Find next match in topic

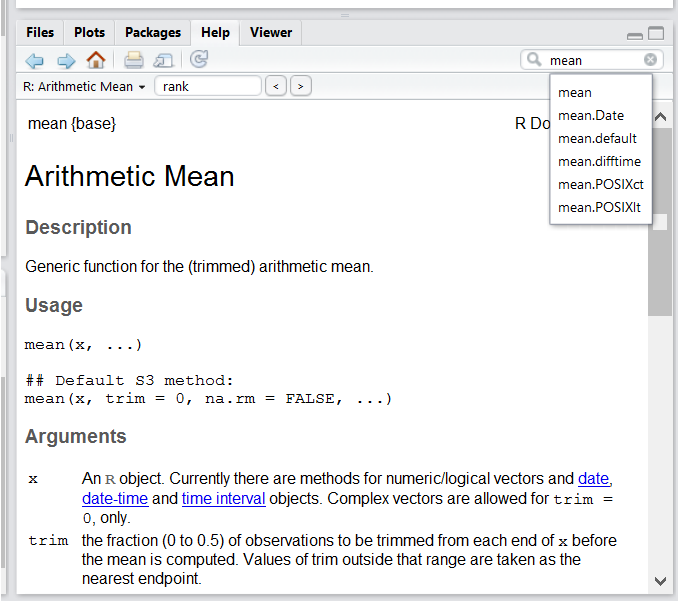point(299,87)
